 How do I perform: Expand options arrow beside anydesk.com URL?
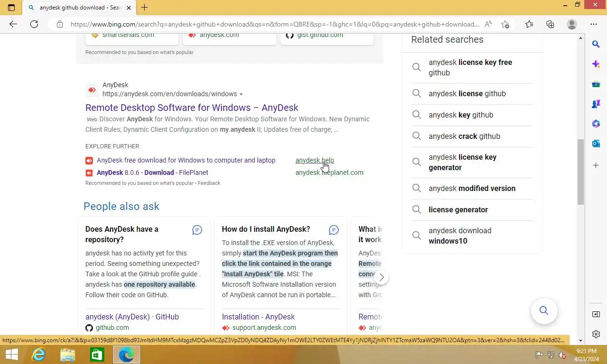[x=241, y=94]
